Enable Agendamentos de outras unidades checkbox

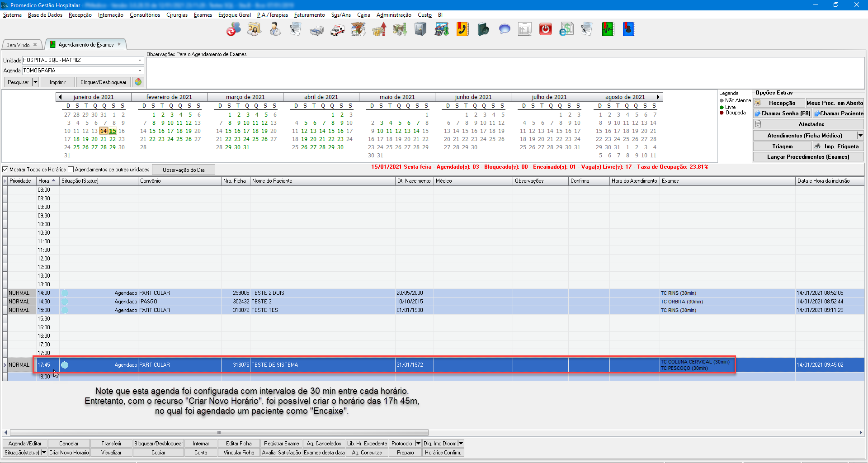coord(71,170)
